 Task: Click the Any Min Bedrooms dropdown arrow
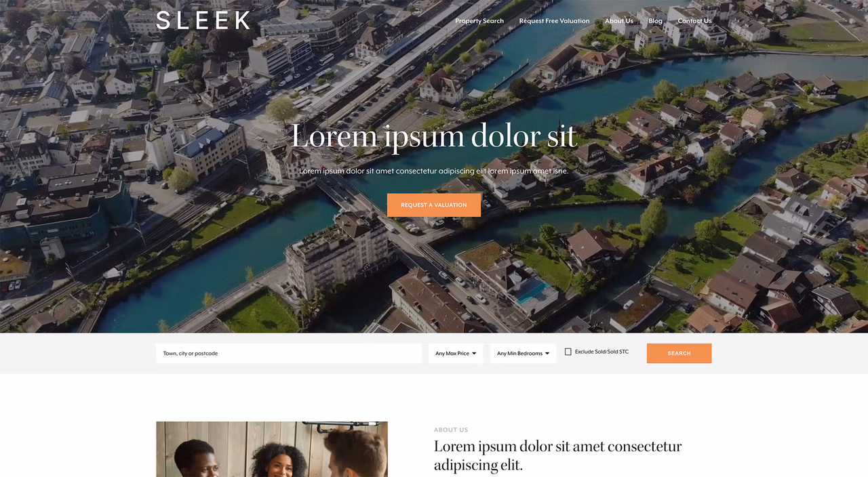click(547, 354)
